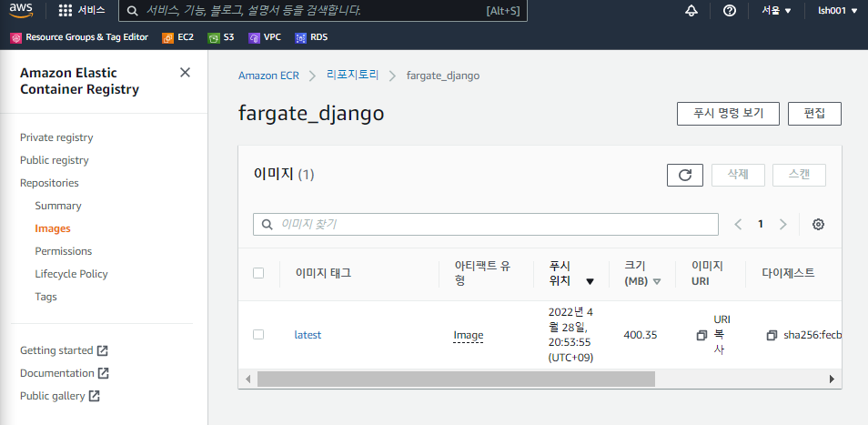Open the help question mark icon
868x425 pixels.
(x=730, y=11)
